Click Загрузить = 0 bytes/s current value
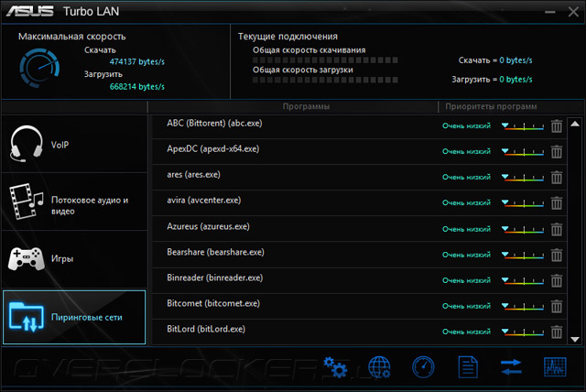 click(492, 80)
